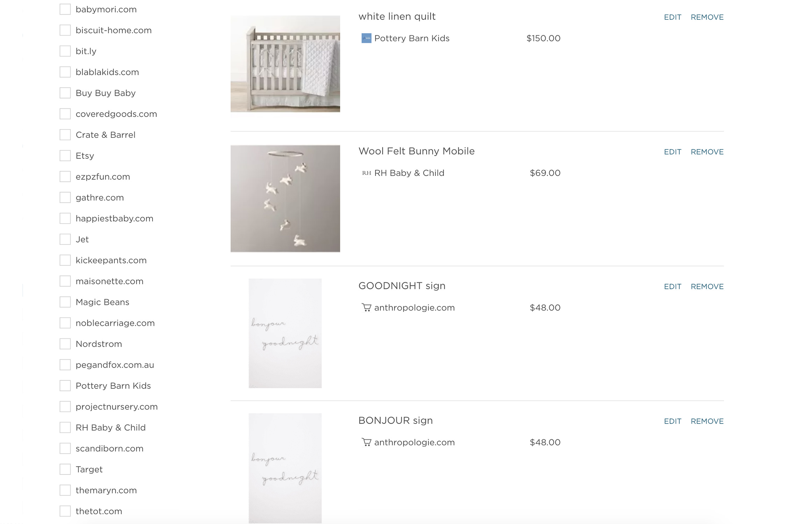Edit the white linen quilt item

672,17
